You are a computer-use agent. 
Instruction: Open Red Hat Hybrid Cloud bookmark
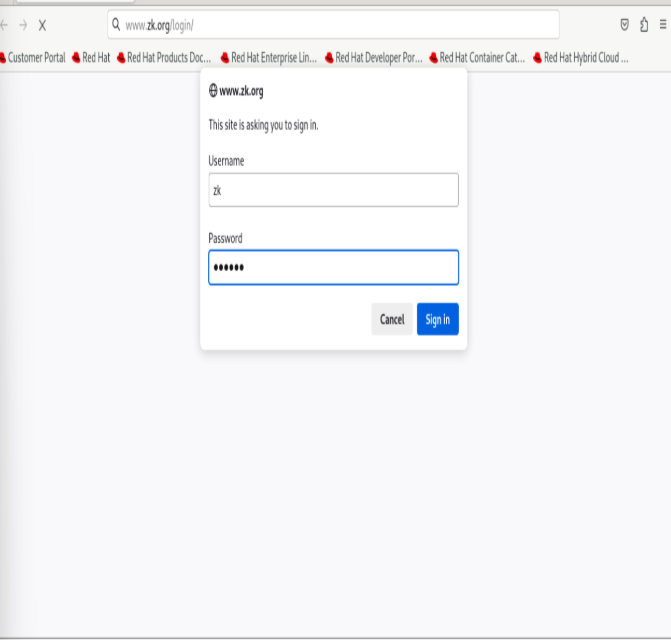point(581,57)
